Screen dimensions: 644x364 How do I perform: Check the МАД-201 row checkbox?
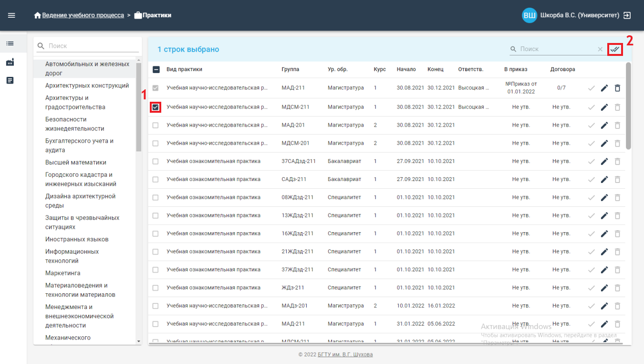tap(156, 125)
